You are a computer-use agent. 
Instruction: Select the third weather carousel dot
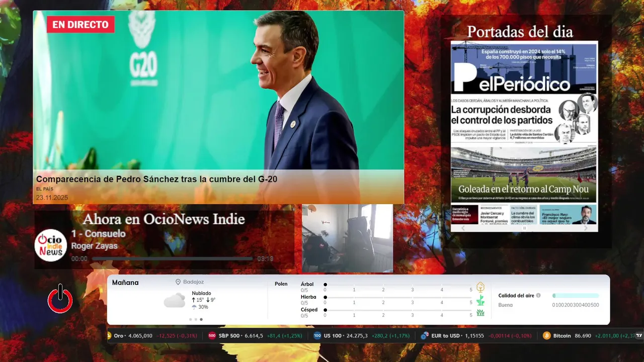click(201, 319)
